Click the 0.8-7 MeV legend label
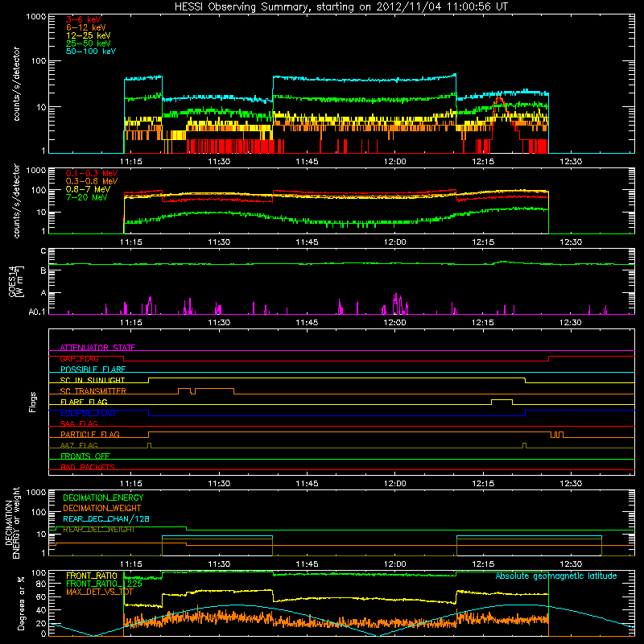The height and width of the screenshot is (644, 644). 88,190
